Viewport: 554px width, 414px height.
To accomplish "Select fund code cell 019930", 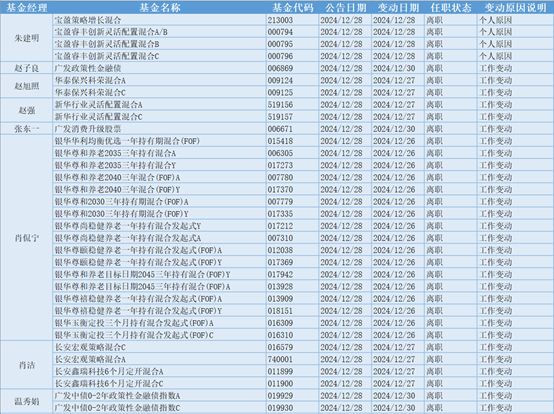I will (x=293, y=408).
